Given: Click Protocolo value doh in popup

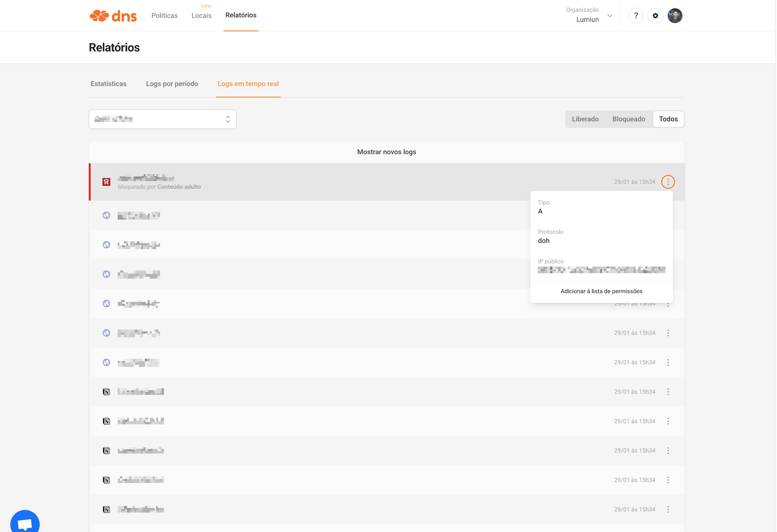Looking at the screenshot, I should pos(544,241).
